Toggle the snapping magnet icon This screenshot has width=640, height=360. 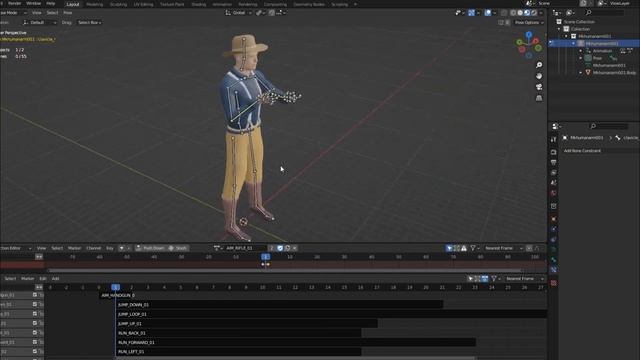coord(272,13)
